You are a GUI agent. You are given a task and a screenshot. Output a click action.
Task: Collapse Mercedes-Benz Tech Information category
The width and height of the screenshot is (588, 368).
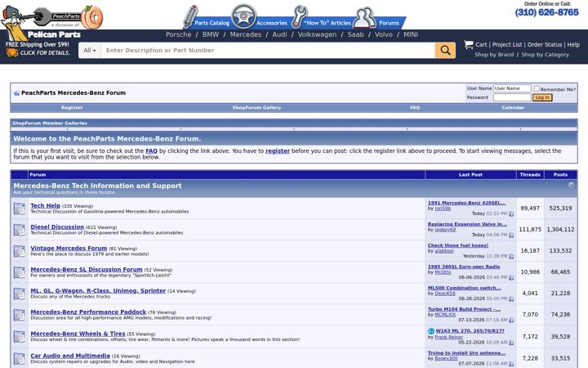[x=571, y=185]
